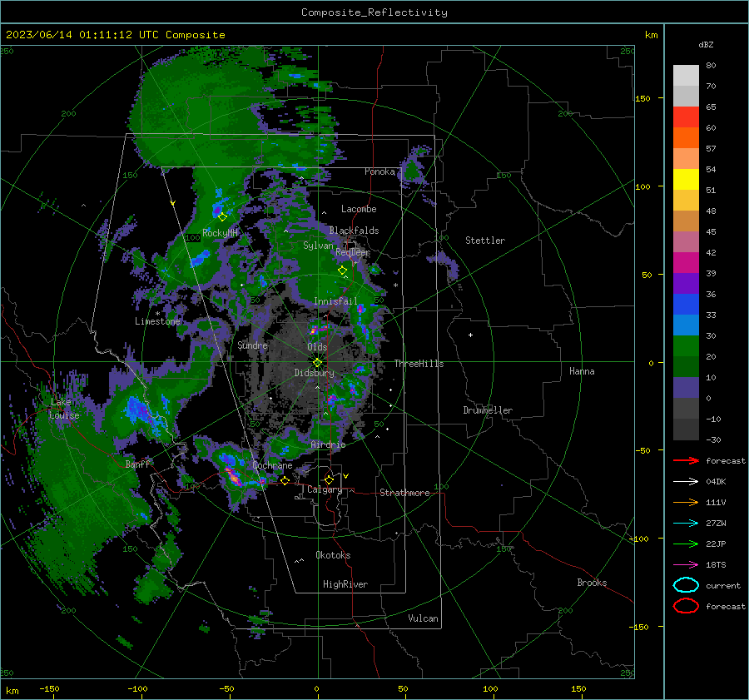The width and height of the screenshot is (749, 700).
Task: Click the dBZ legend heading
Action: coord(706,44)
